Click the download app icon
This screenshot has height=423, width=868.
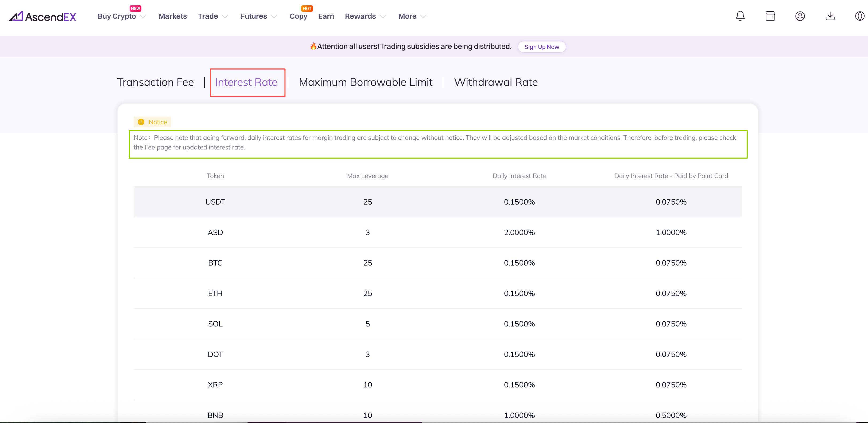[x=830, y=16]
